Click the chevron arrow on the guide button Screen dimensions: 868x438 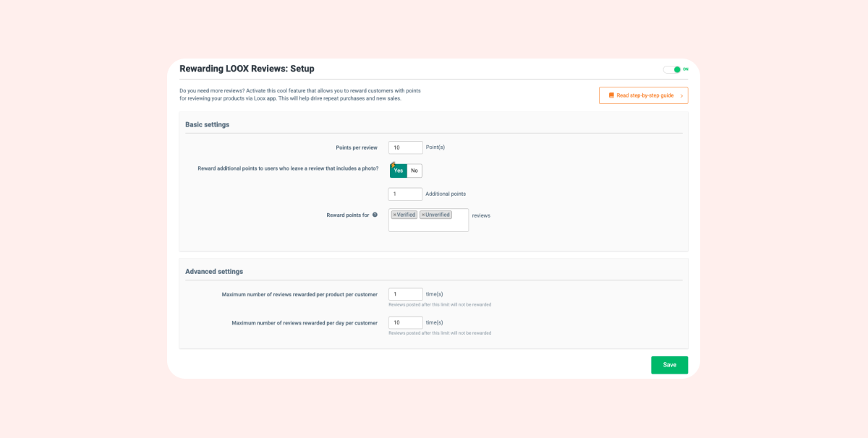pyautogui.click(x=681, y=95)
